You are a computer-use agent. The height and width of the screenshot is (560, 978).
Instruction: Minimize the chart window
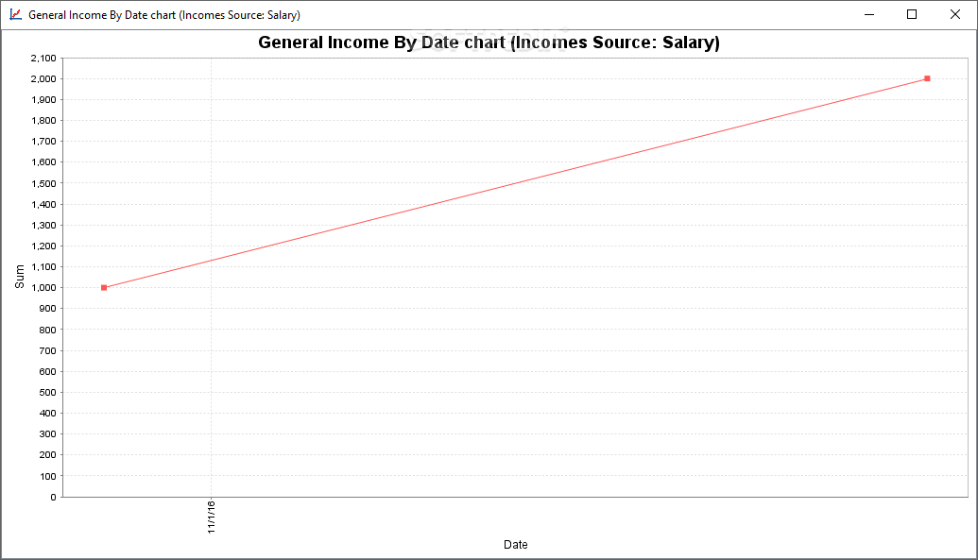(x=868, y=14)
